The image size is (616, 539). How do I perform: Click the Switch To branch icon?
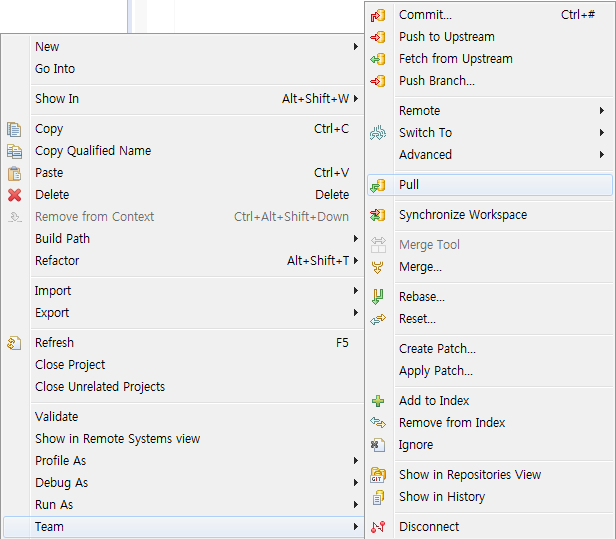click(378, 133)
